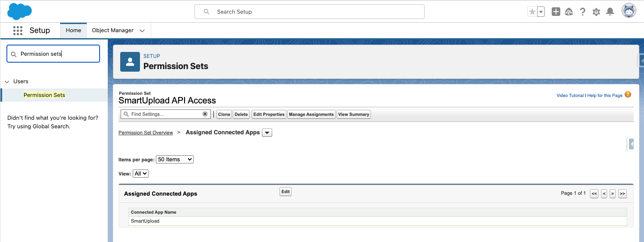The image size is (644, 242).
Task: Open the Setup gear icon
Action: pyautogui.click(x=596, y=12)
